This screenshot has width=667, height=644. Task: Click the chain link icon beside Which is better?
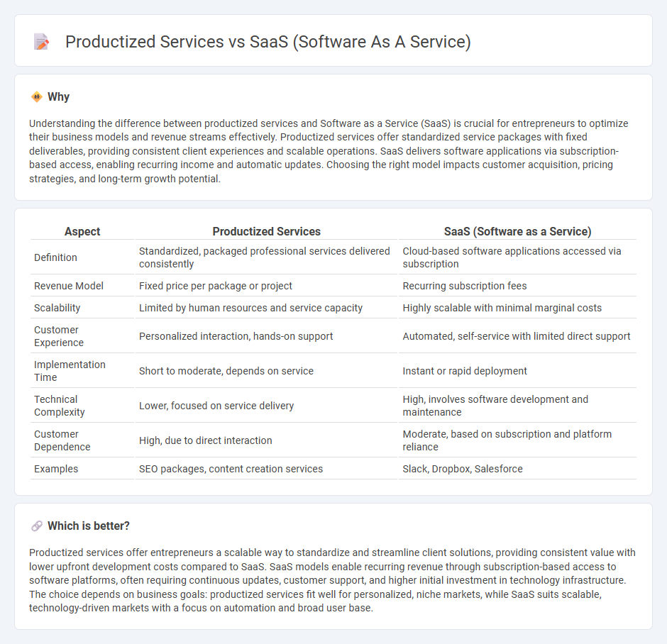37,526
